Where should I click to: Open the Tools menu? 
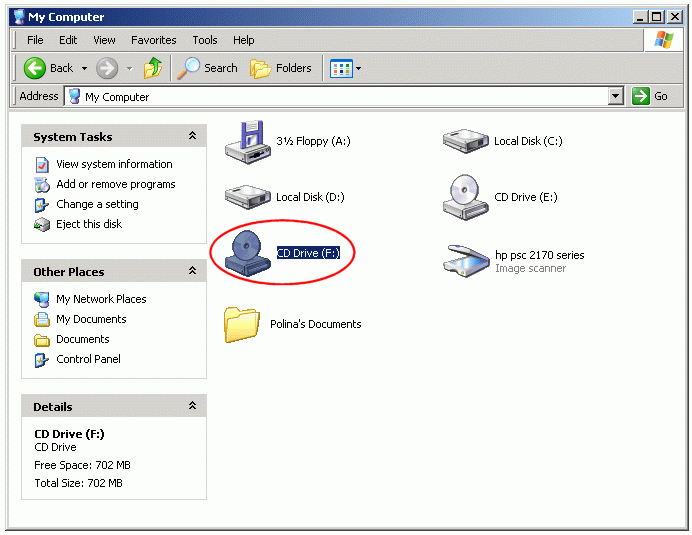(205, 40)
